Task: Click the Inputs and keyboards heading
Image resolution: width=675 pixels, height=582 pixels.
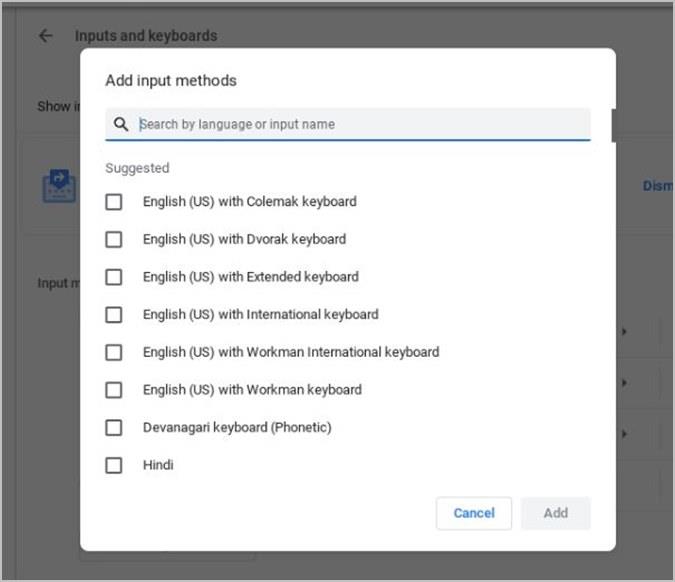Action: (146, 36)
